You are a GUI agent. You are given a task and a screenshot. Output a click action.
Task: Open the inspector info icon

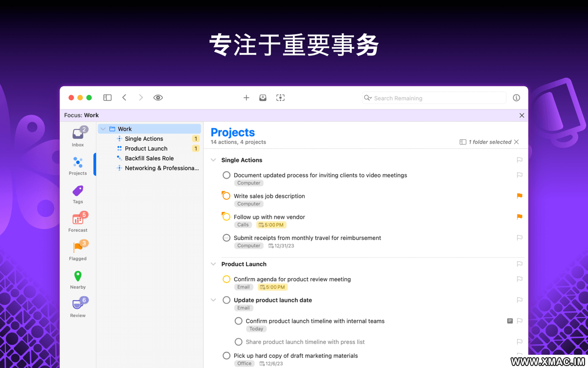coord(516,98)
